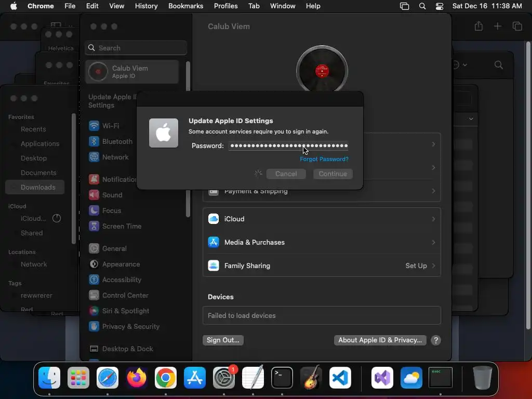
Task: Launch Safari from the Dock
Action: (108, 378)
